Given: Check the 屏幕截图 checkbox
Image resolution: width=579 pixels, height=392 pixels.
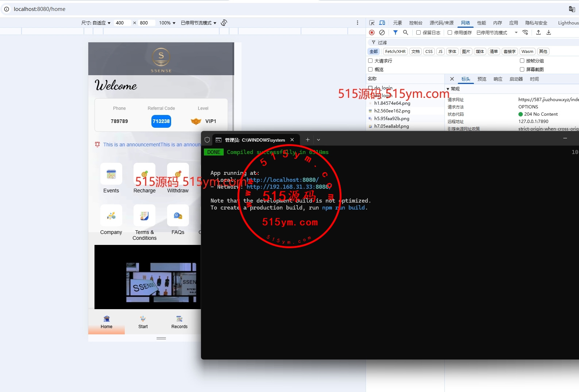Looking at the screenshot, I should [522, 69].
